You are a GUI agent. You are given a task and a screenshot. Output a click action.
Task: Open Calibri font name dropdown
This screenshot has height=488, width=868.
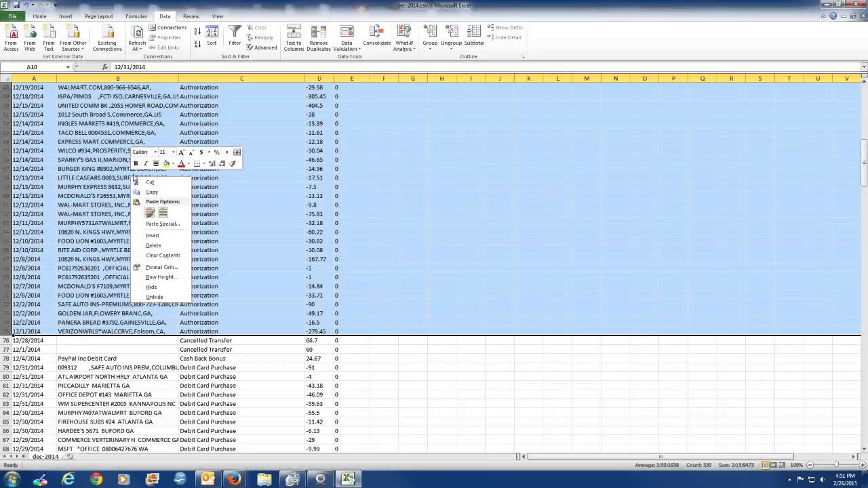tap(155, 152)
